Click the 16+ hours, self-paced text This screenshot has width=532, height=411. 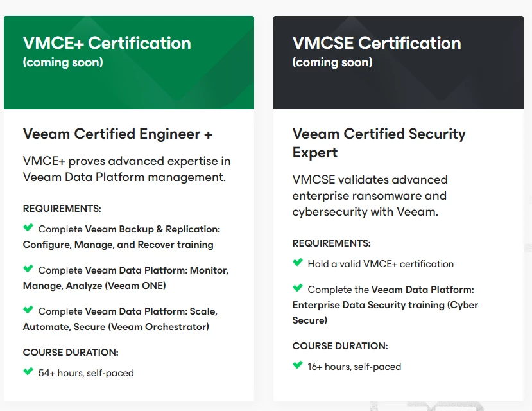pos(354,367)
